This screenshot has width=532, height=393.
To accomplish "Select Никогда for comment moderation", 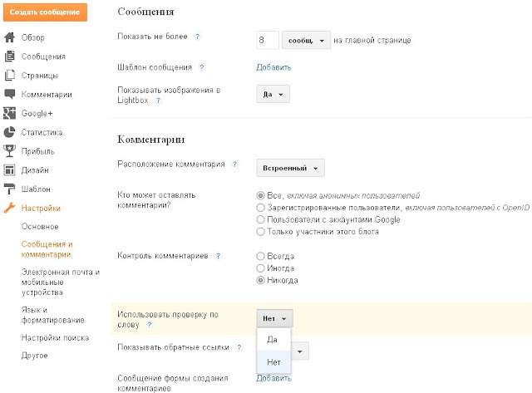I will coord(260,281).
